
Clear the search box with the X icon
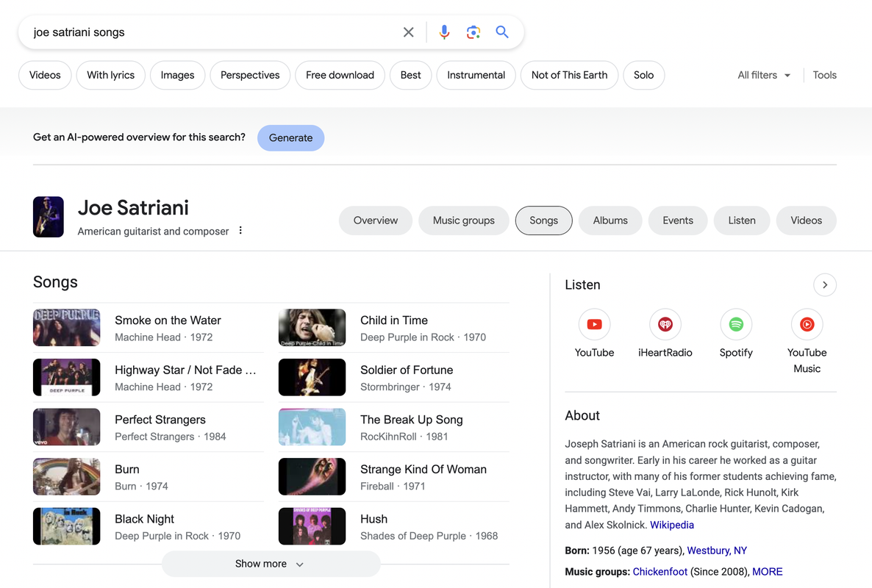pos(408,32)
